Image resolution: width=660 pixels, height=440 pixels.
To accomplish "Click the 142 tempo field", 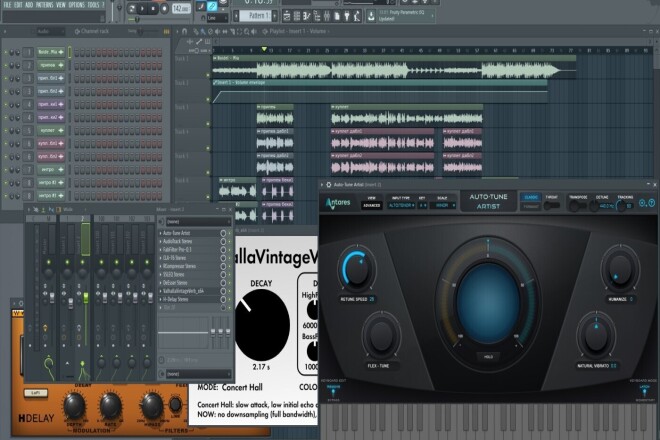I will pyautogui.click(x=181, y=8).
